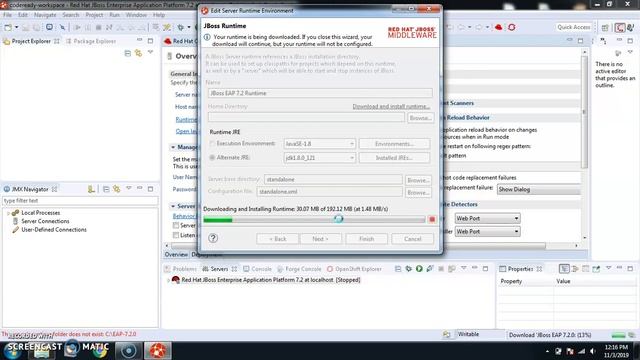
Task: Open the first Web Port dropdown
Action: [487, 218]
